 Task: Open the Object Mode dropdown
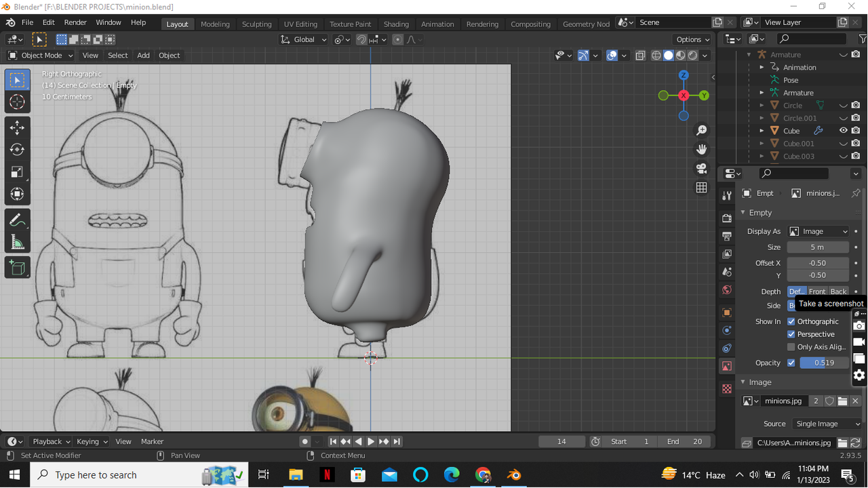click(40, 56)
